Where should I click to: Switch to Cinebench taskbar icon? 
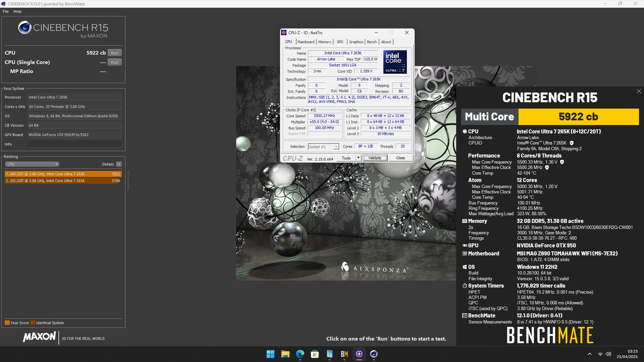[x=374, y=354]
